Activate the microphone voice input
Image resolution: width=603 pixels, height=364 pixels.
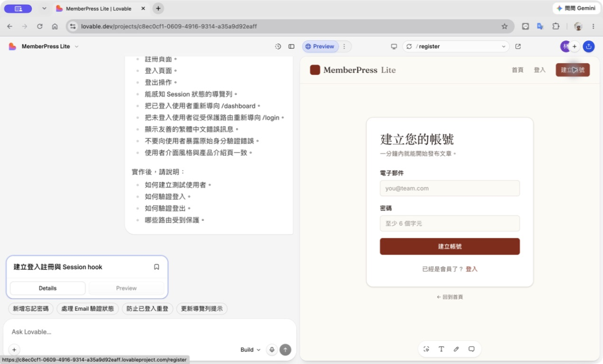pyautogui.click(x=272, y=350)
